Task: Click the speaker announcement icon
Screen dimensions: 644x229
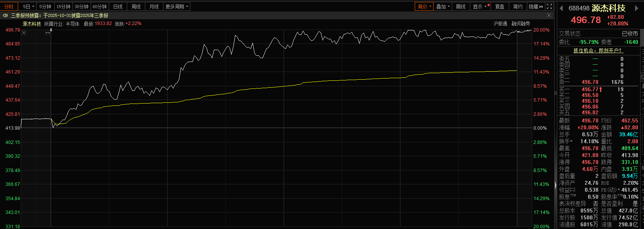Action: pyautogui.click(x=5, y=15)
